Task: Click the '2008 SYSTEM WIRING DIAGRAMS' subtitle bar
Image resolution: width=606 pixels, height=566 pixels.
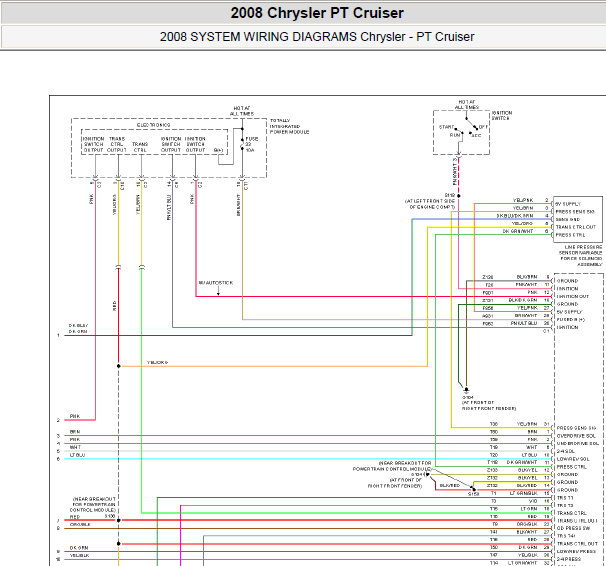Action: [317, 37]
